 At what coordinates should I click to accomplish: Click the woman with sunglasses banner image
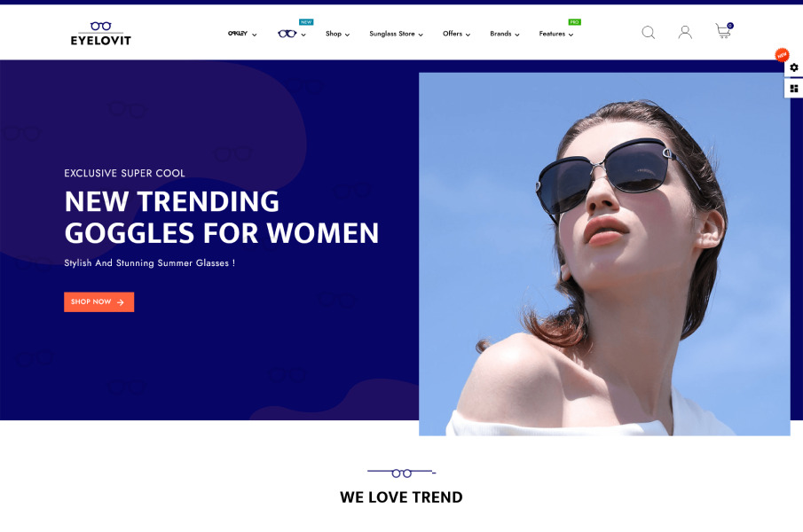coord(604,254)
